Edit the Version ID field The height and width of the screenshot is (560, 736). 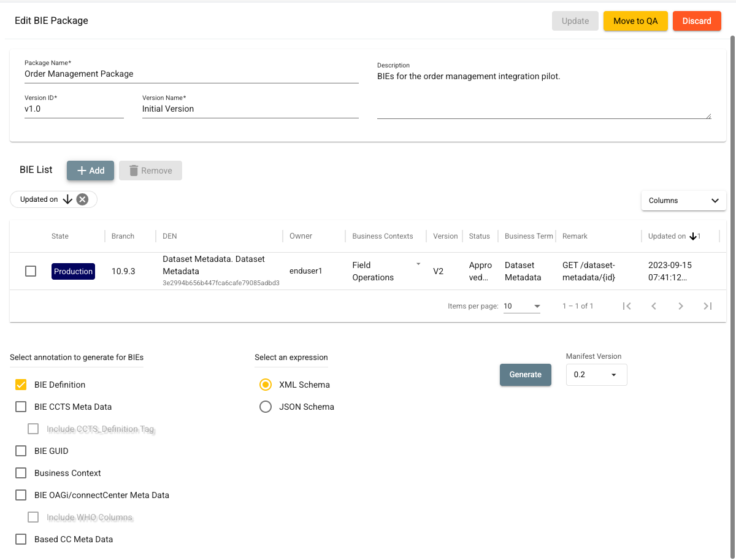coord(74,109)
